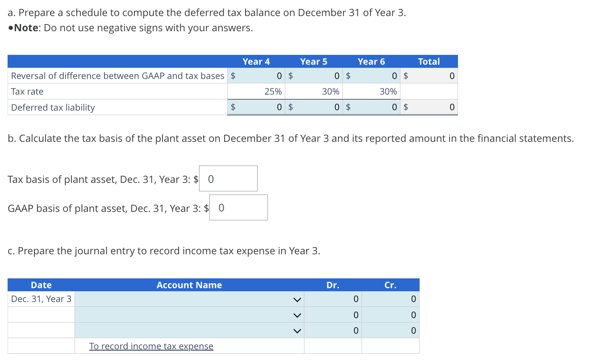Select the GAAP basis of plant asset box
Viewport: 616px width, 364px height.
coord(238,207)
